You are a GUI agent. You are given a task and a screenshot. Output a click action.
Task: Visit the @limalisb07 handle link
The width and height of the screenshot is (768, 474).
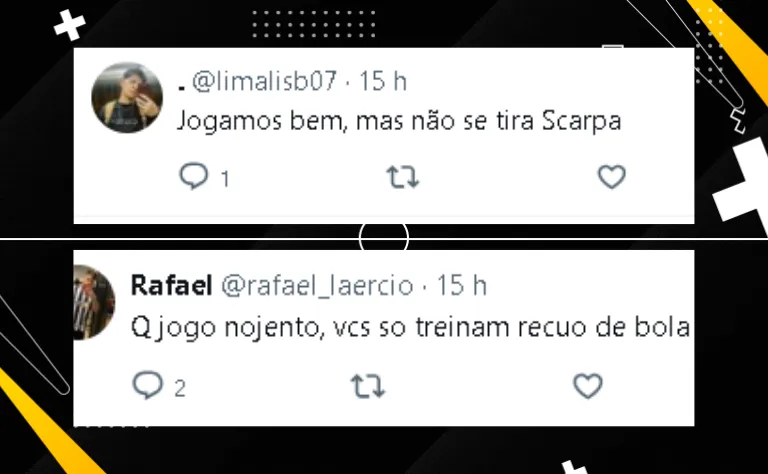(264, 81)
